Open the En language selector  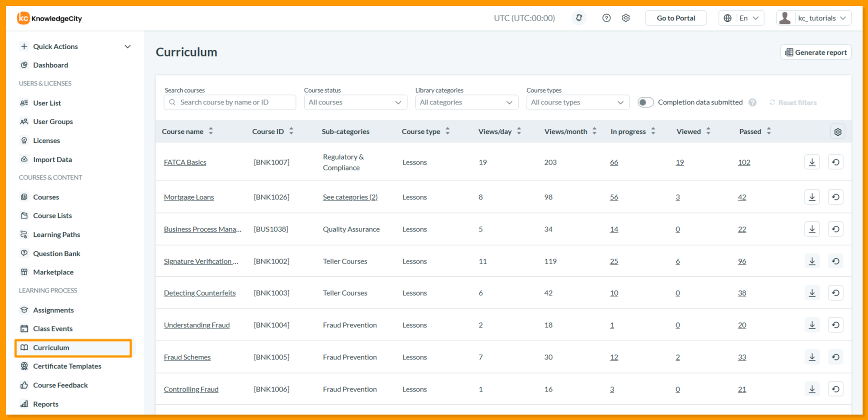(741, 18)
